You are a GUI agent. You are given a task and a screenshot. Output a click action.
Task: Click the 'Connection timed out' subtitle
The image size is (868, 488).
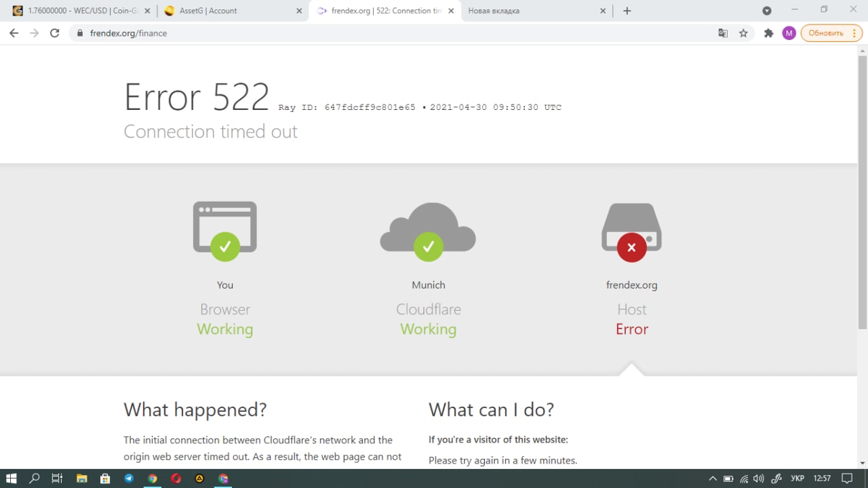(x=210, y=132)
